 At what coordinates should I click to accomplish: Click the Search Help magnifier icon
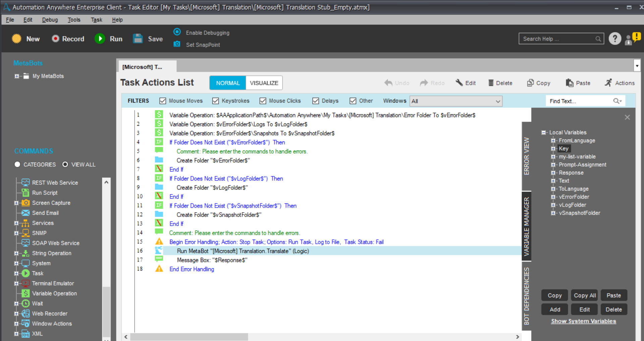click(598, 39)
